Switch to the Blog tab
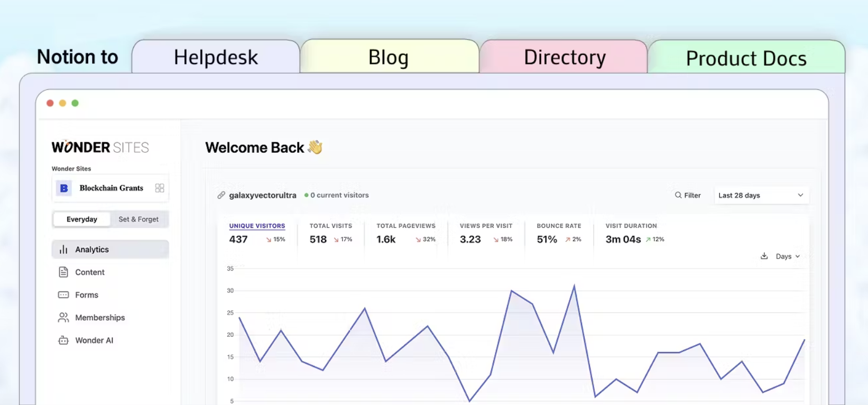The width and height of the screenshot is (868, 405). pyautogui.click(x=389, y=57)
